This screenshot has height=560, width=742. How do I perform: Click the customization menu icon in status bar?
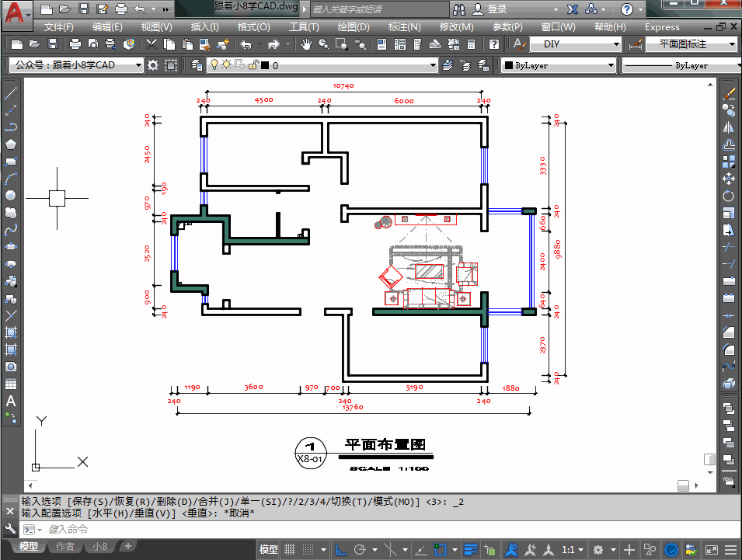pyautogui.click(x=730, y=550)
